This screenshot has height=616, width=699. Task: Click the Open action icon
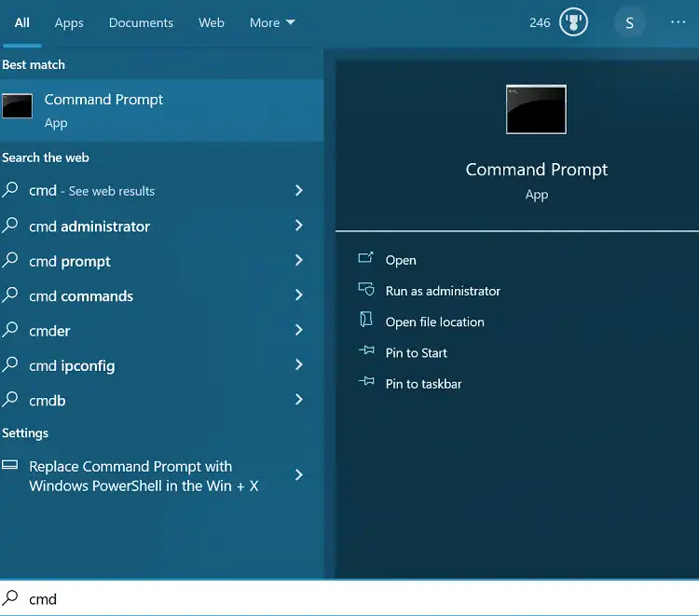click(x=365, y=257)
